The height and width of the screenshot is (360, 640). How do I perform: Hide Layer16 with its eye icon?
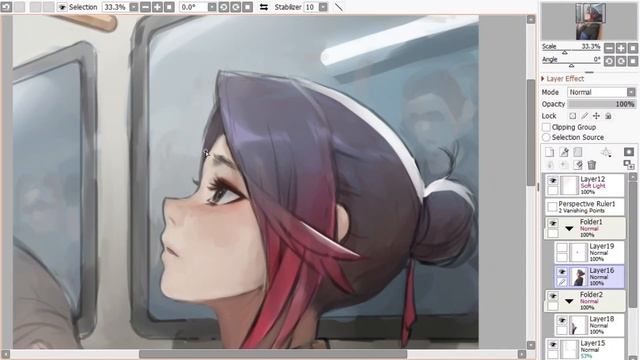[562, 272]
